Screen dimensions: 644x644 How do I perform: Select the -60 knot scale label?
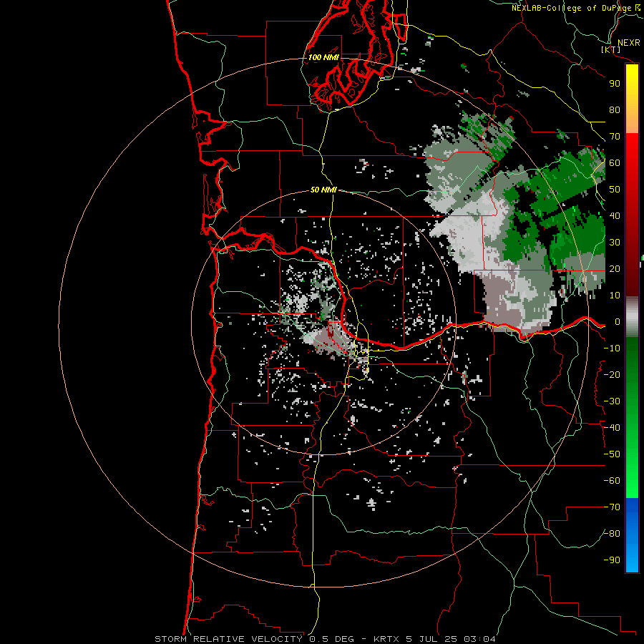pyautogui.click(x=612, y=481)
